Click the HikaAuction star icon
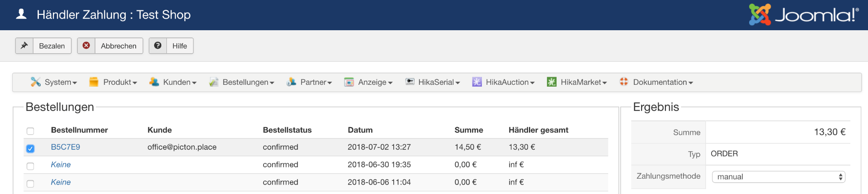This screenshot has height=194, width=868. [477, 82]
